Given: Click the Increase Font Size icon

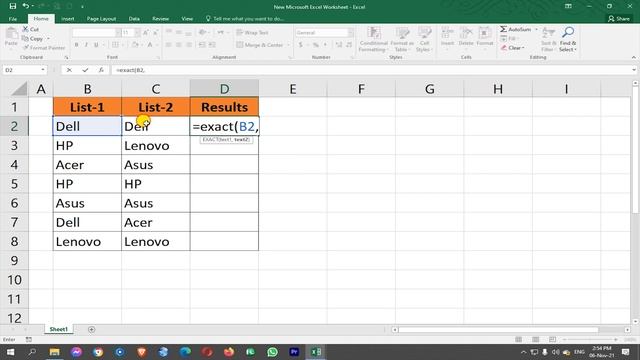Looking at the screenshot, I should 145,32.
